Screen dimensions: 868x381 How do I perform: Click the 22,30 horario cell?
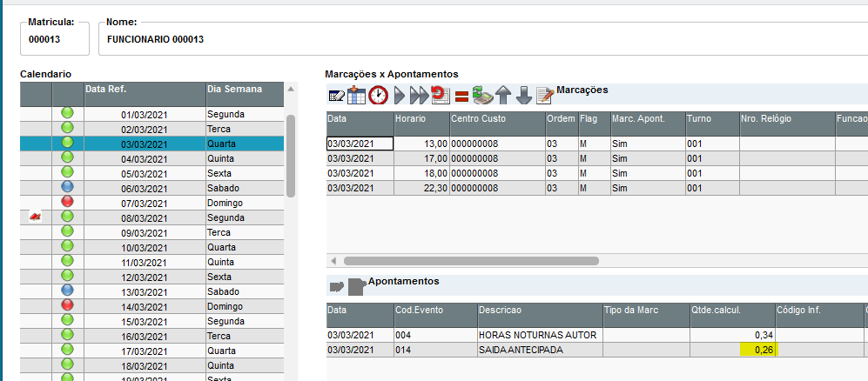[x=421, y=188]
